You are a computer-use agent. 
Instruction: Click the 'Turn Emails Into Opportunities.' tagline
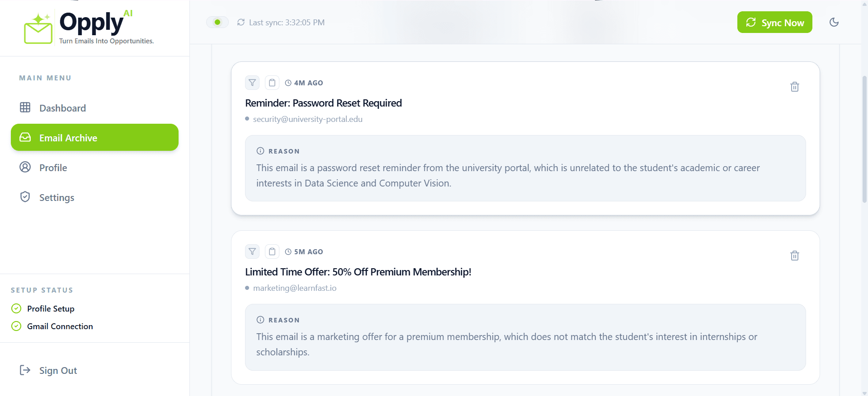coord(107,41)
